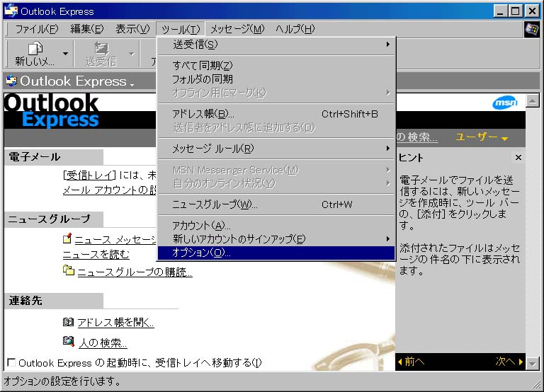Viewport: 544px width, 392px height.
Task: Click the news message compose icon
Action: click(x=67, y=238)
